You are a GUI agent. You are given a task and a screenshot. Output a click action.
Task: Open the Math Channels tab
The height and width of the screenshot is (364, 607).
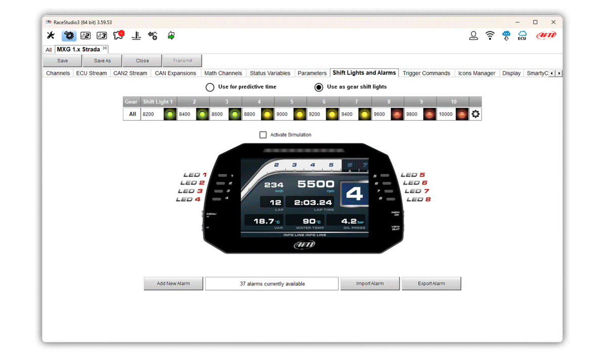pos(223,73)
